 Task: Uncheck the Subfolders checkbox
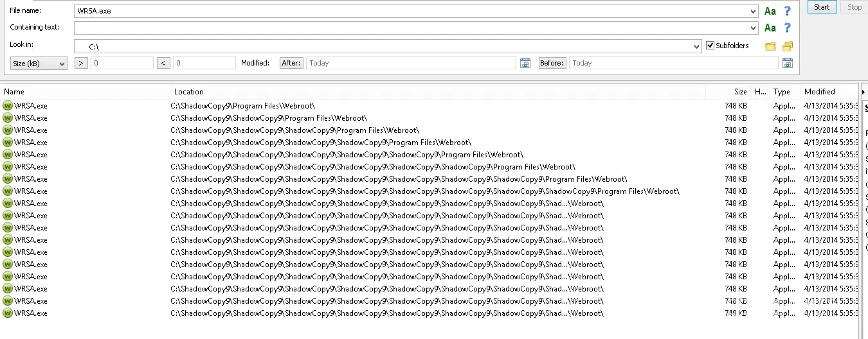pos(710,46)
